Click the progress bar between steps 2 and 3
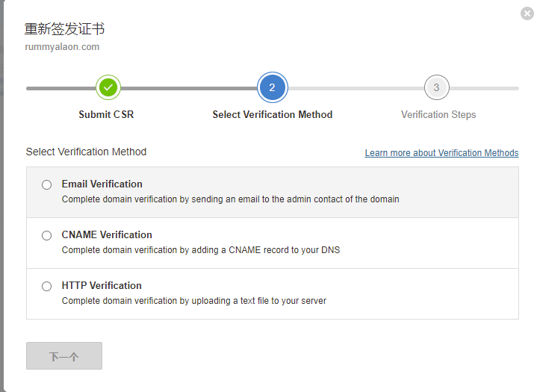The width and height of the screenshot is (537, 392). tap(355, 88)
